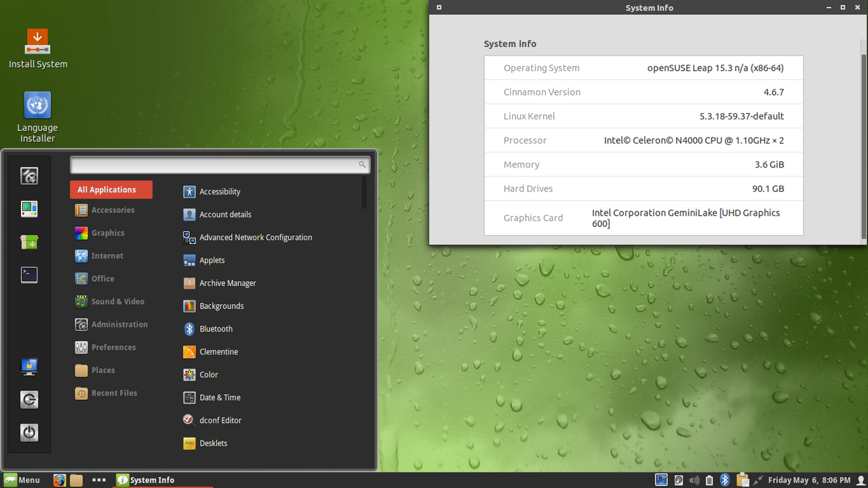Open the Sound & Video category

[111, 302]
